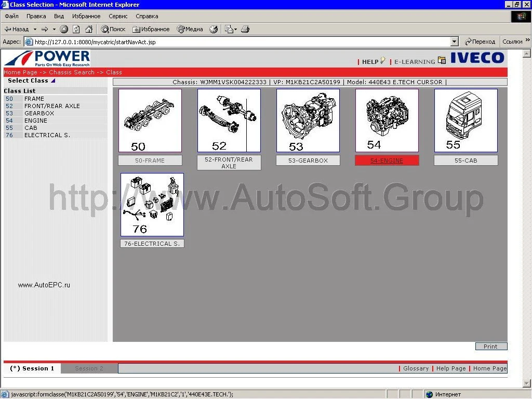Open the 54-ENGINE thumbnail
This screenshot has width=532, height=399.
(387, 121)
